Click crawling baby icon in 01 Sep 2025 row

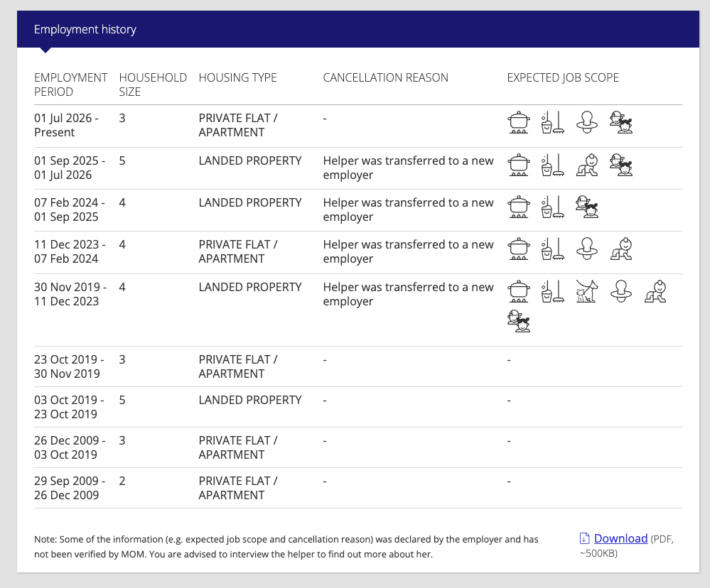(587, 165)
